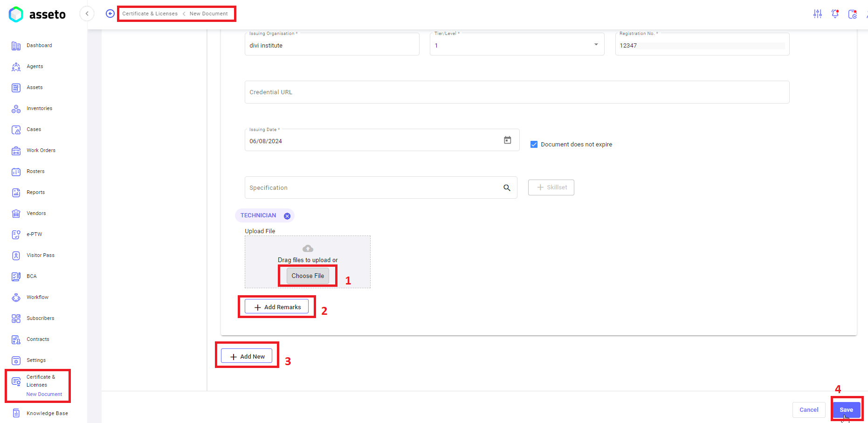Expand the Tier/Level dropdown
Viewport: 868px width, 423px height.
point(596,45)
